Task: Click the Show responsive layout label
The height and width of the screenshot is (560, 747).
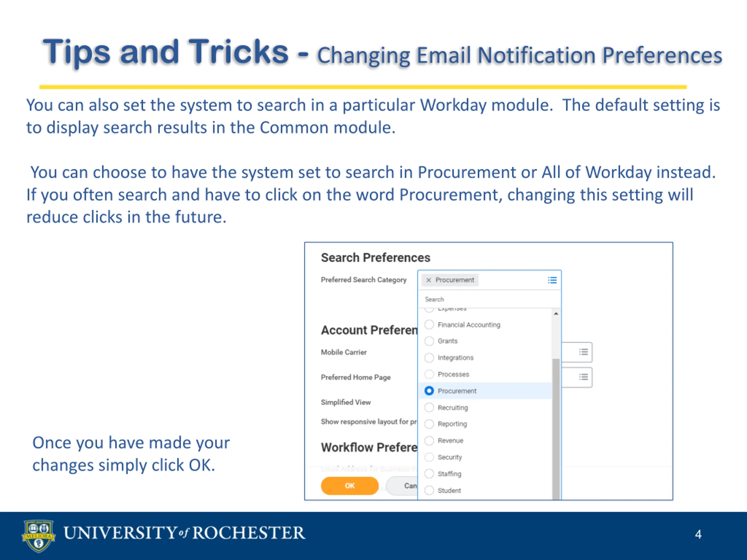Action: [x=369, y=421]
